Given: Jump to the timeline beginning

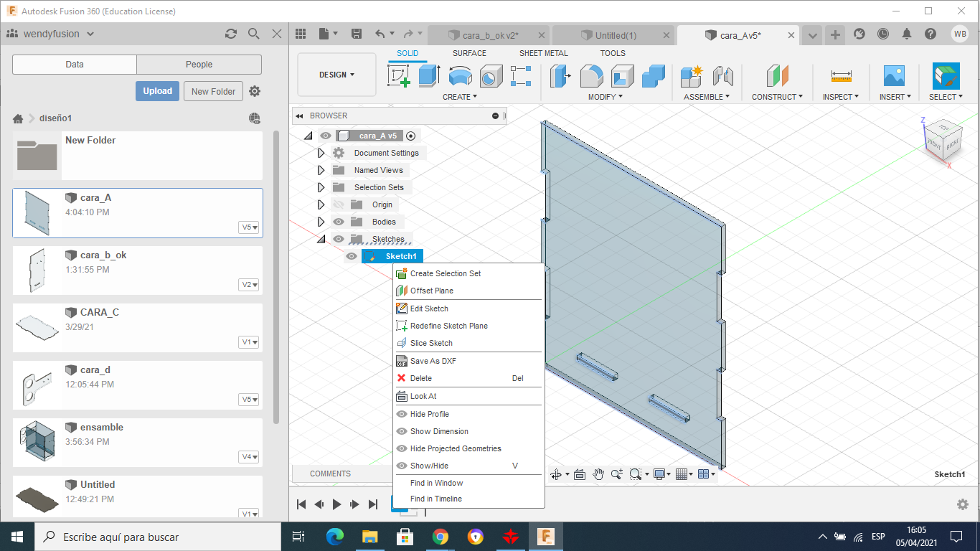Looking at the screenshot, I should (301, 504).
